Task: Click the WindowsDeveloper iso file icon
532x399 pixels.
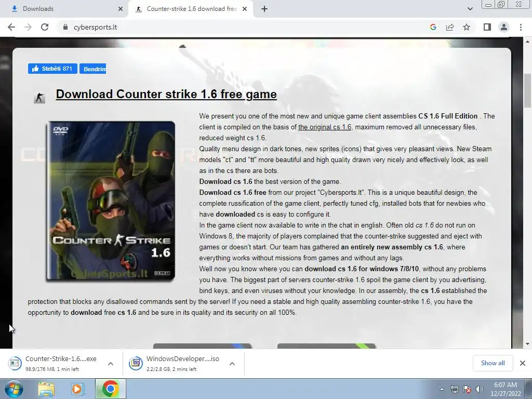Action: point(136,363)
